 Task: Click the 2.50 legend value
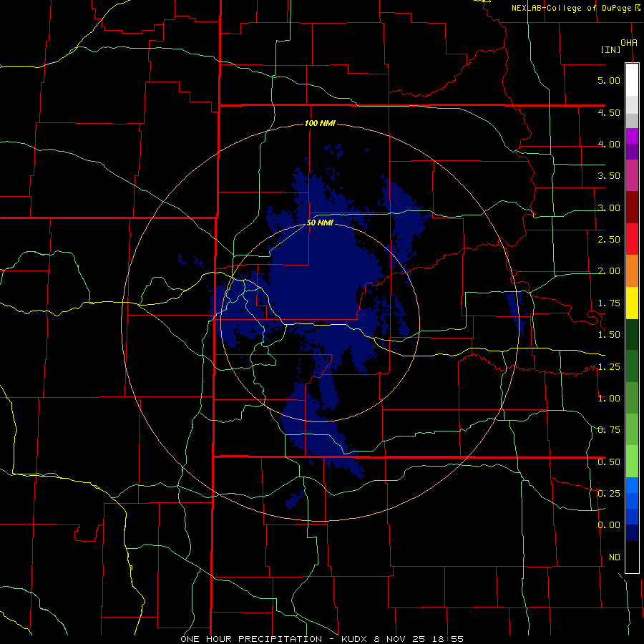tap(609, 240)
